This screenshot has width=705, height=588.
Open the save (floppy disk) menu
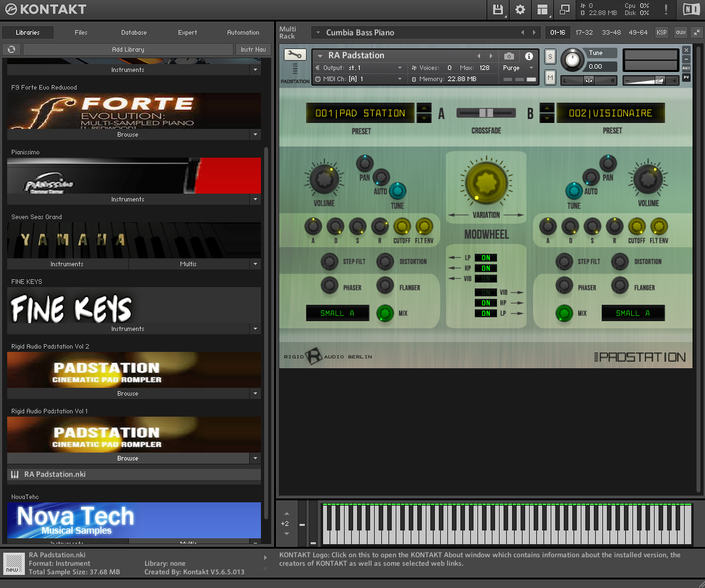click(x=498, y=9)
